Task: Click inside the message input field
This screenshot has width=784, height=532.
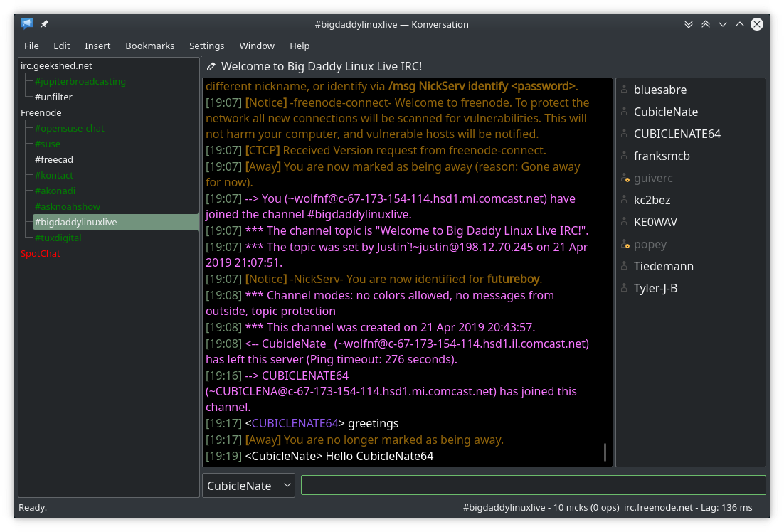Action: tap(534, 485)
